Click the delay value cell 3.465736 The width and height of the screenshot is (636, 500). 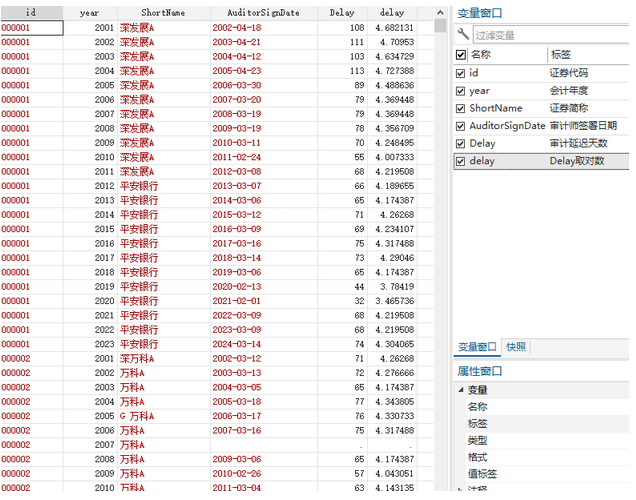tap(392, 301)
